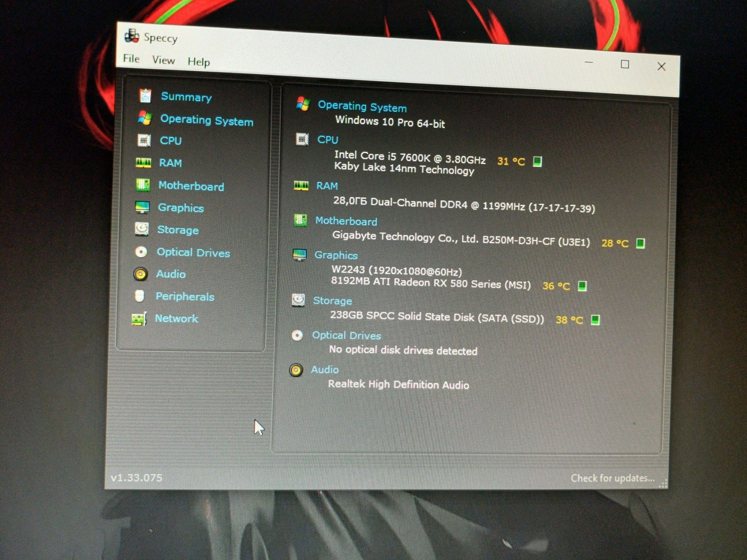This screenshot has width=747, height=560.
Task: Click the green motherboard temperature indicator at 28 °C
Action: click(640, 243)
